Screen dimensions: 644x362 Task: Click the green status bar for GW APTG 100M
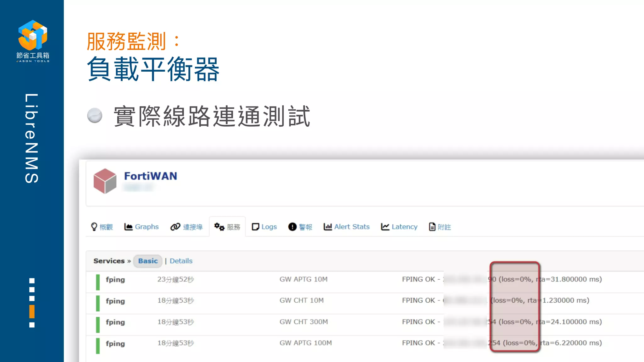pos(98,346)
